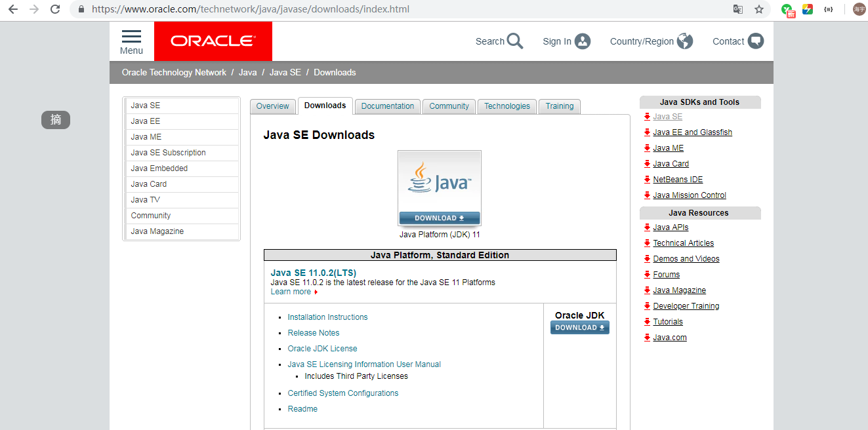Viewport: 868px width, 430px height.
Task: Click the Oracle red logo
Action: [x=213, y=41]
